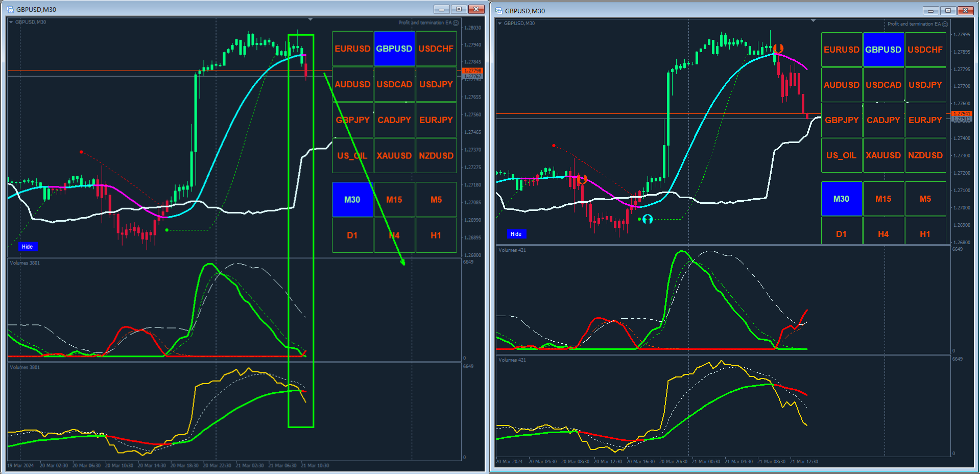Switch the right window to NZDUSD
The height and width of the screenshot is (474, 980).
[925, 155]
